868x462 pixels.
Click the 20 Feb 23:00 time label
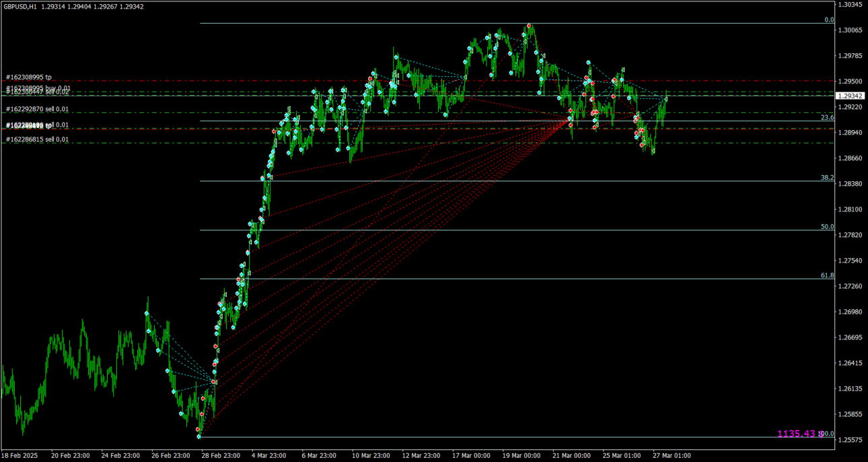[70, 456]
